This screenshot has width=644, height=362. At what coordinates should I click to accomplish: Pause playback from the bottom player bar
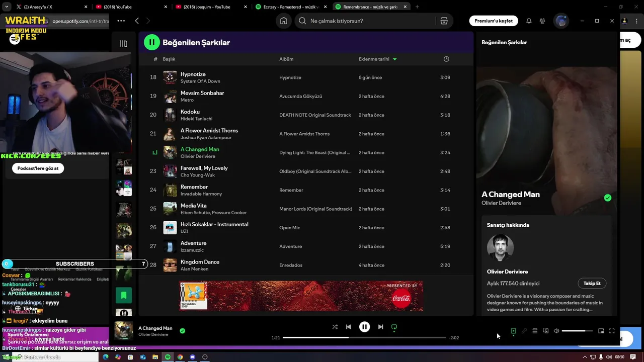pyautogui.click(x=364, y=327)
